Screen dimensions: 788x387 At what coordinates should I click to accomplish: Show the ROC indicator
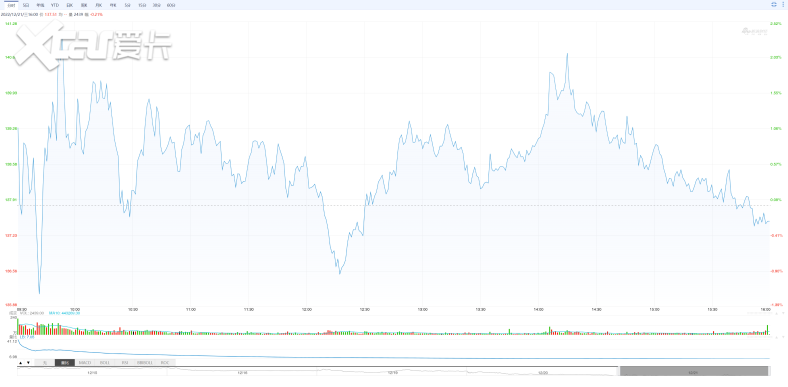pos(165,362)
